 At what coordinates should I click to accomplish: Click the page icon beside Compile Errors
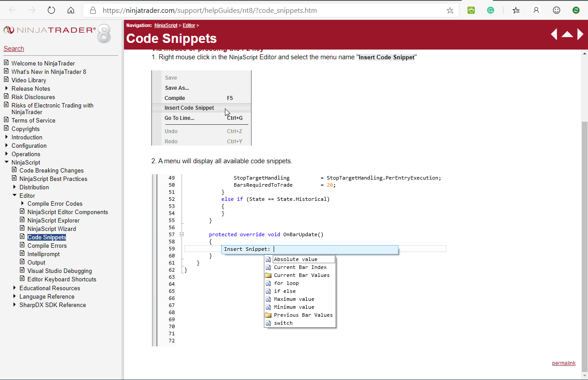(23, 245)
